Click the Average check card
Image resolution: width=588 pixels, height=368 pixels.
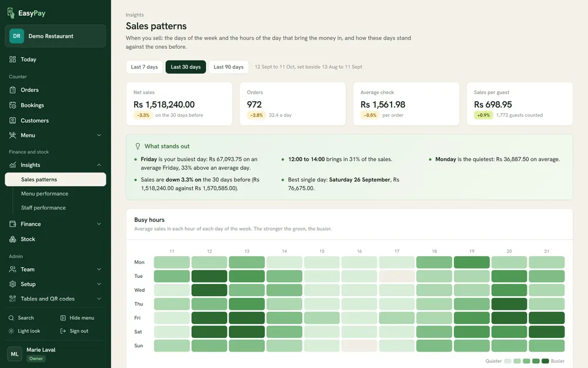pyautogui.click(x=406, y=104)
